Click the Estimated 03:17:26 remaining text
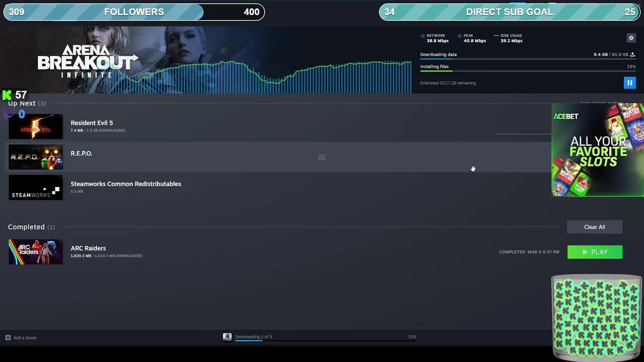The width and height of the screenshot is (644, 362). 448,83
